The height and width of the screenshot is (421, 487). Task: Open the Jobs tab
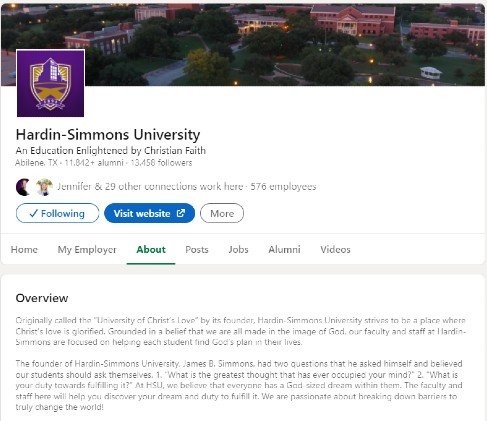[x=238, y=250]
